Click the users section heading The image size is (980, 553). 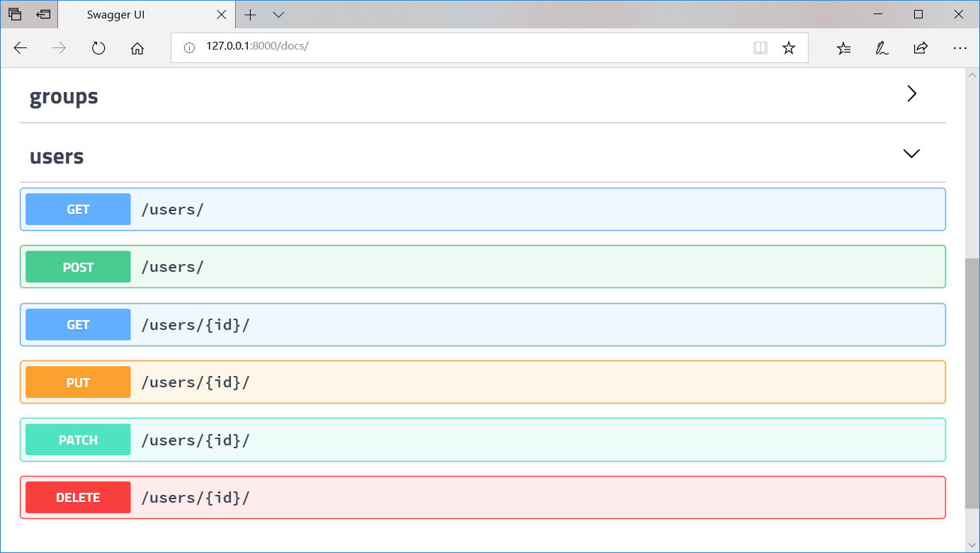[57, 156]
